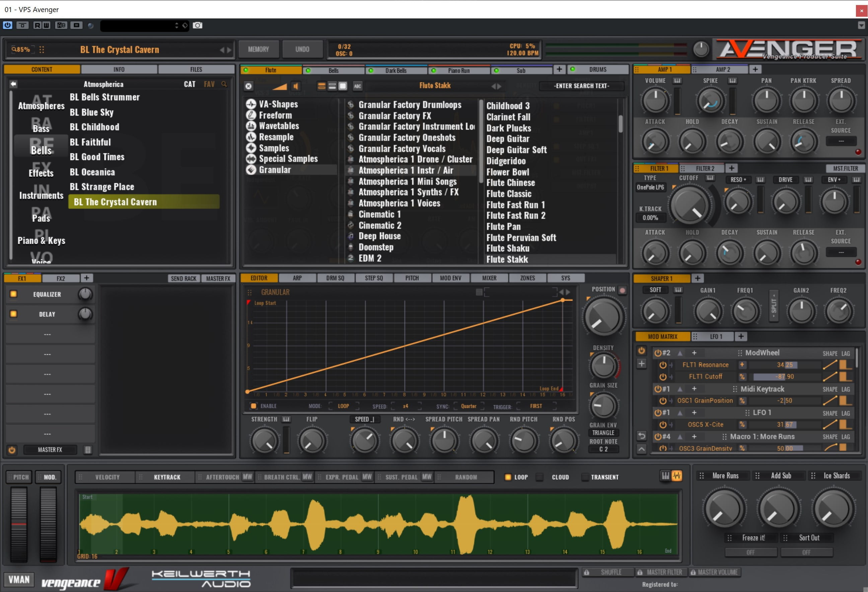Add new oscillator tab with plus icon
The width and height of the screenshot is (868, 592).
click(x=559, y=69)
